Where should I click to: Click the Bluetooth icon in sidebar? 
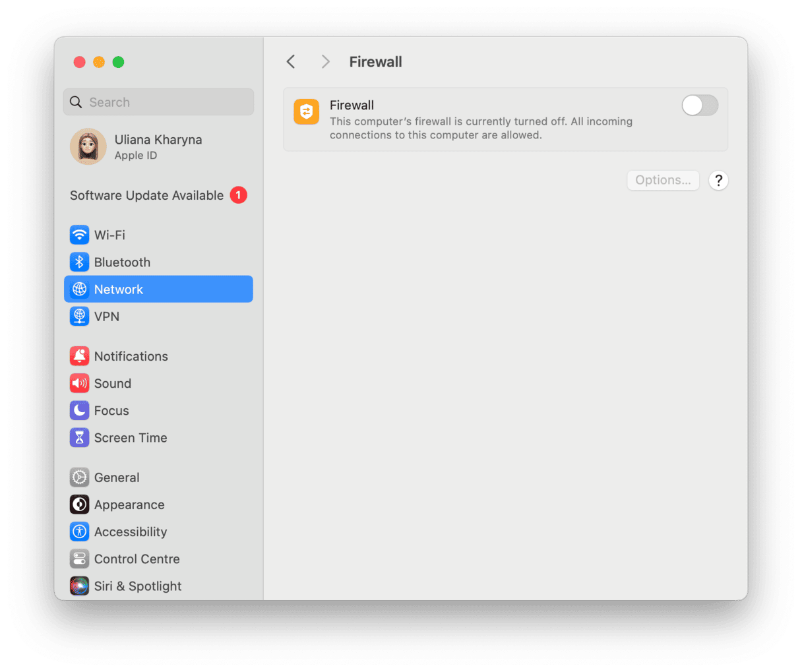(80, 262)
